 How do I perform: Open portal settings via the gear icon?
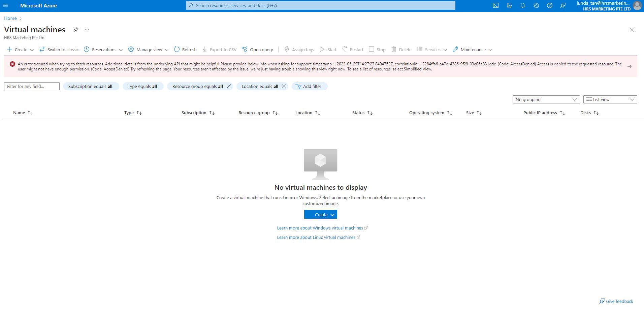coord(536,5)
